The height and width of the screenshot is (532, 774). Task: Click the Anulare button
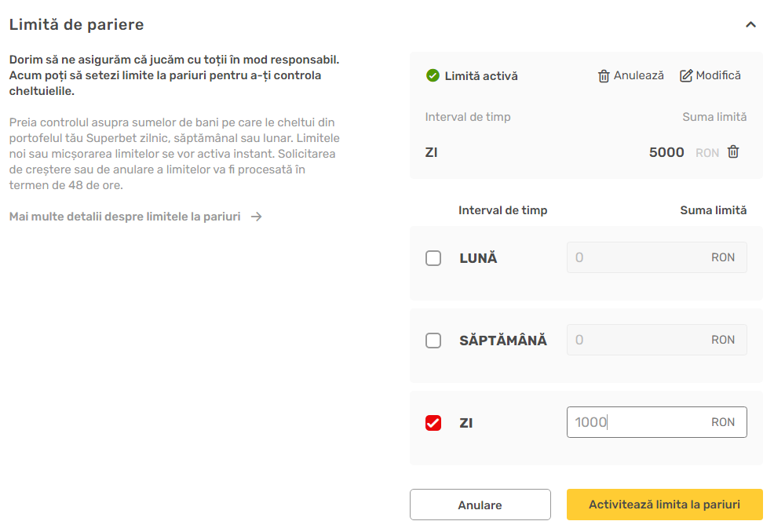coord(480,505)
